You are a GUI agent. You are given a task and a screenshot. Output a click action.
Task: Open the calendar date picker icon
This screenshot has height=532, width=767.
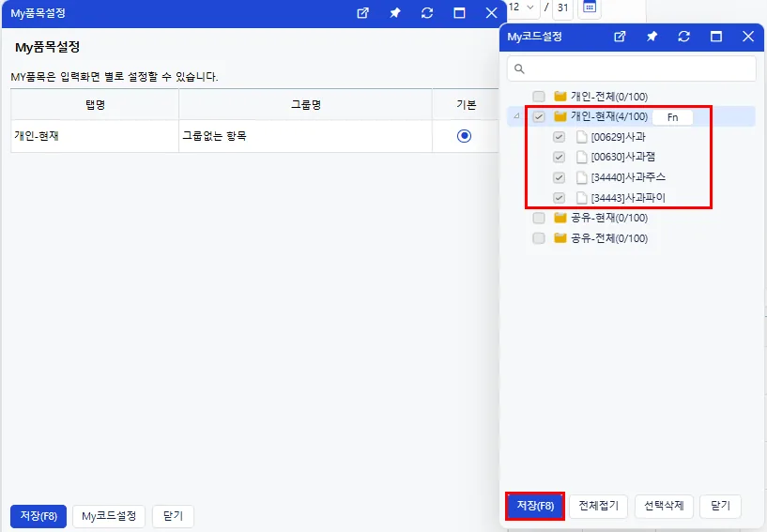point(590,8)
